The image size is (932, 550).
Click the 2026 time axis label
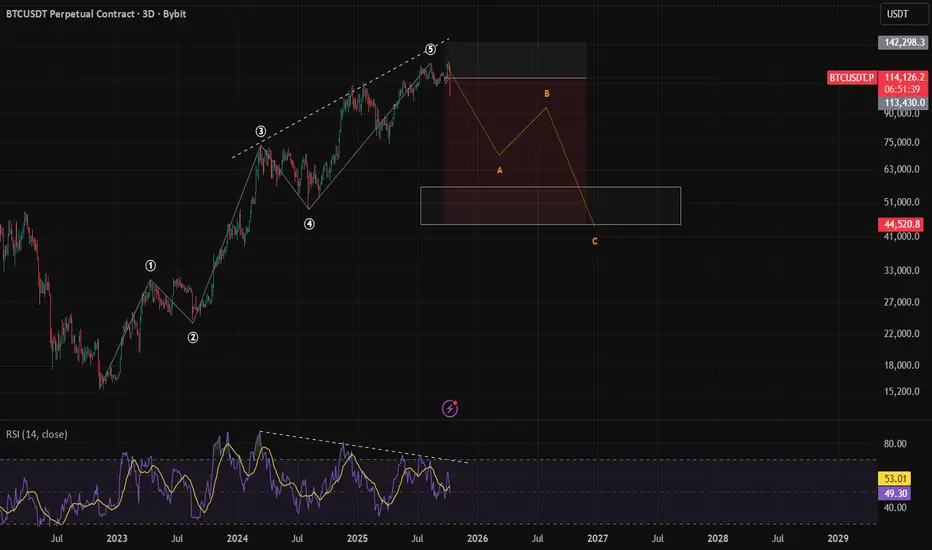click(477, 539)
